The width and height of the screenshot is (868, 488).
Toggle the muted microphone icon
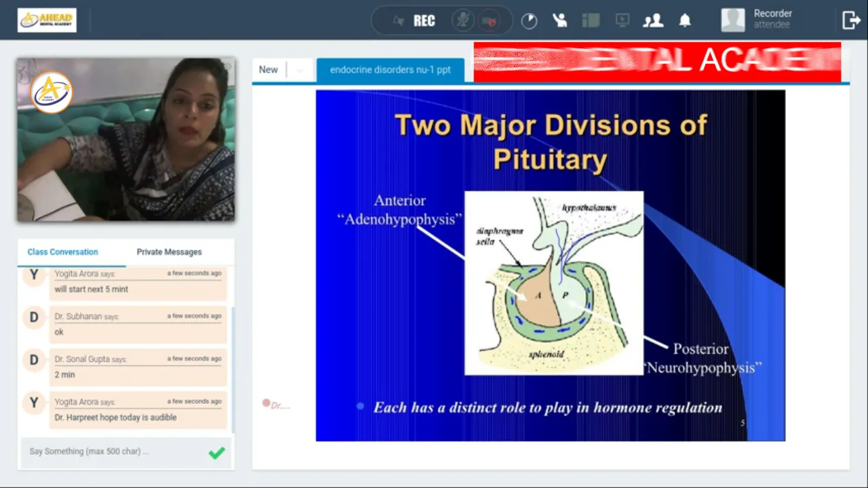click(463, 20)
